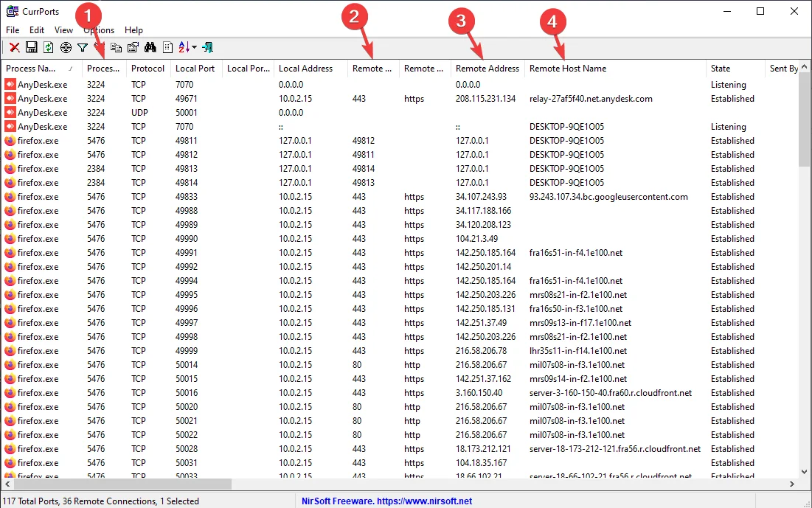This screenshot has width=812, height=508.
Task: Open the Options menu
Action: coord(99,30)
